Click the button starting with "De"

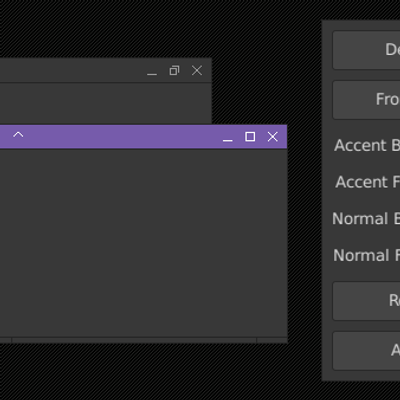(x=366, y=50)
